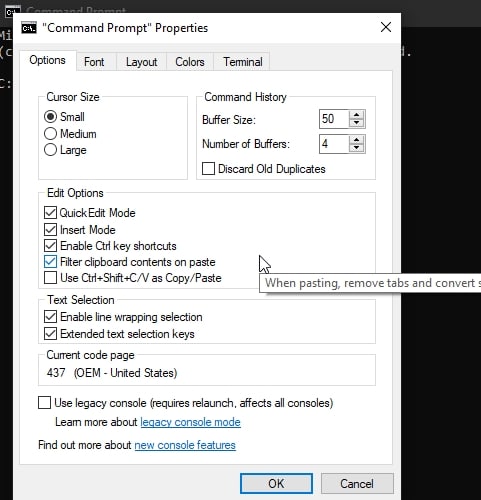Click the Command Prompt window icon behind the dialog
Image resolution: width=481 pixels, height=500 pixels.
(12, 11)
